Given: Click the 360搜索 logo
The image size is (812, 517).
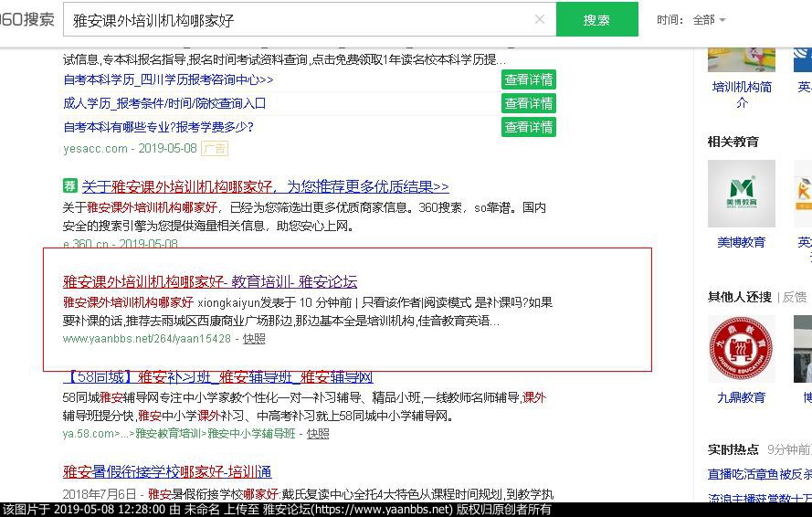Looking at the screenshot, I should 26,20.
